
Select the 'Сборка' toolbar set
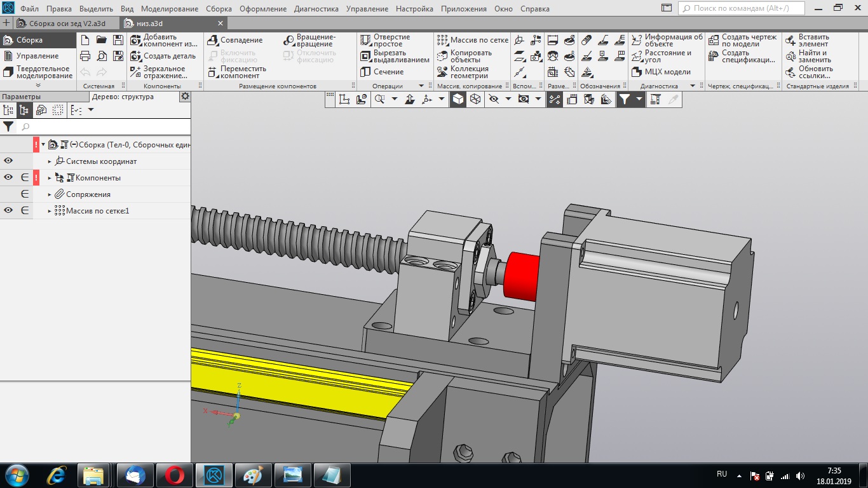37,40
